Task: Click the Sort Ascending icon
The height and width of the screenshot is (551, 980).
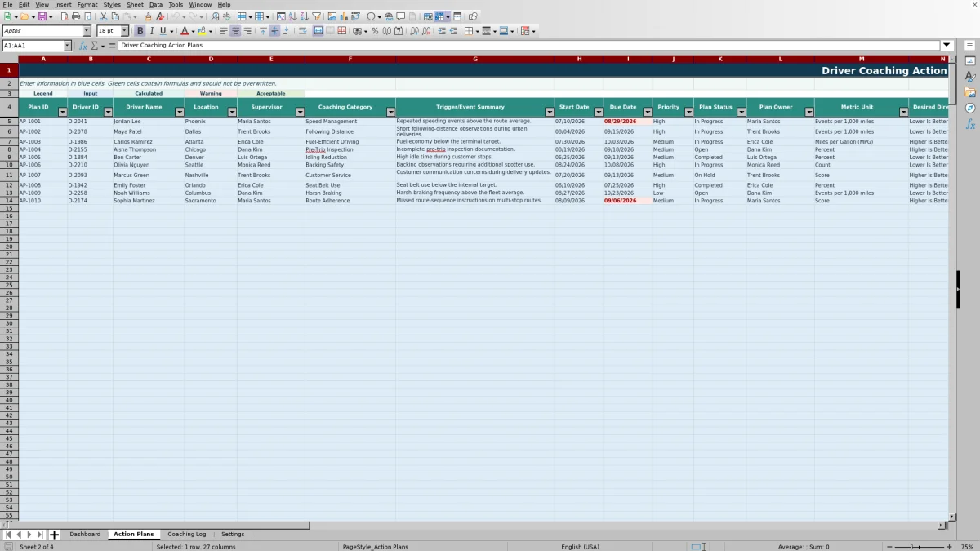Action: (292, 16)
